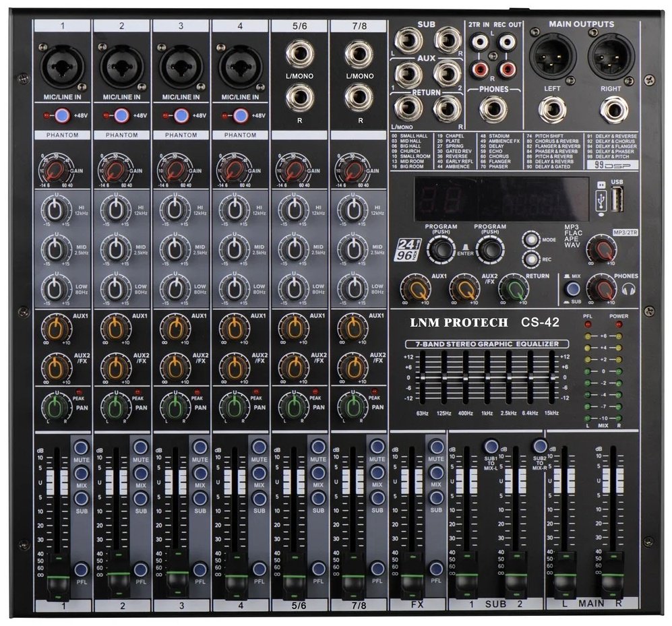Viewport: 672px width, 626px height.
Task: Click the PHONES output jack
Action: pyautogui.click(x=493, y=109)
